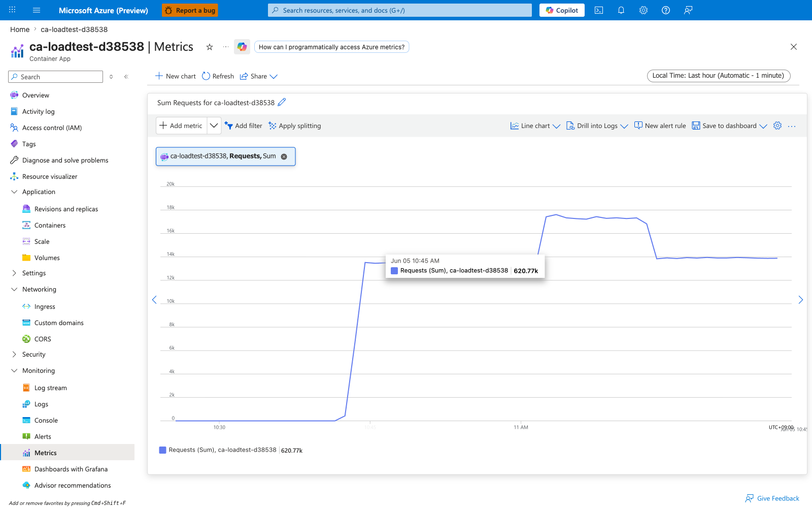
Task: Click the New chart button
Action: 175,76
